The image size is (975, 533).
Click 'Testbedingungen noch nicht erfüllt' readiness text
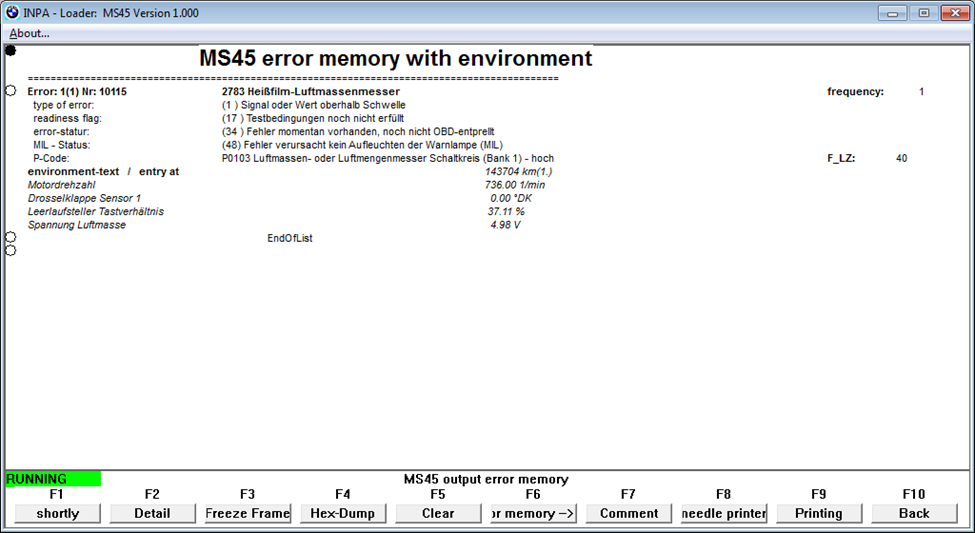tap(313, 118)
